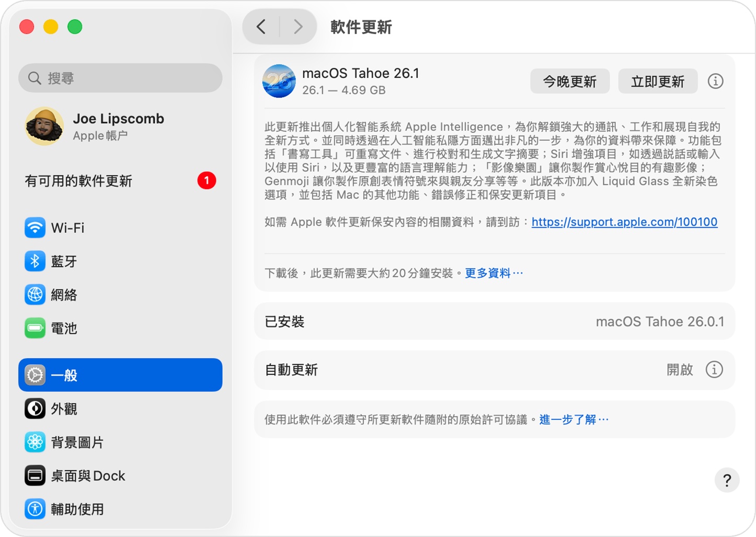Click info icon next to 立即更新
The height and width of the screenshot is (537, 756).
point(715,81)
